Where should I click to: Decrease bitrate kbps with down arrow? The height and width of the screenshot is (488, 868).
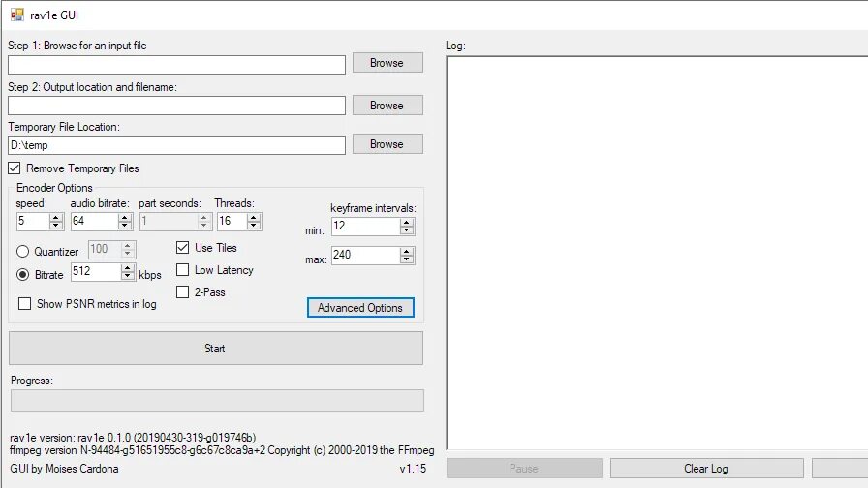pyautogui.click(x=128, y=276)
